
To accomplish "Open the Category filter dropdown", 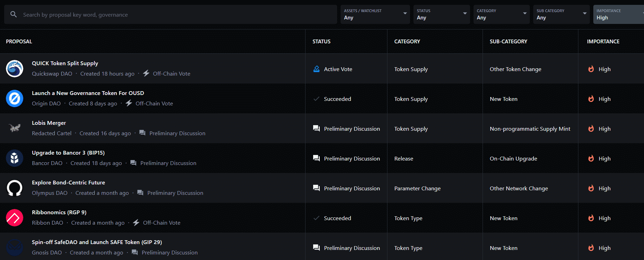I will [502, 14].
